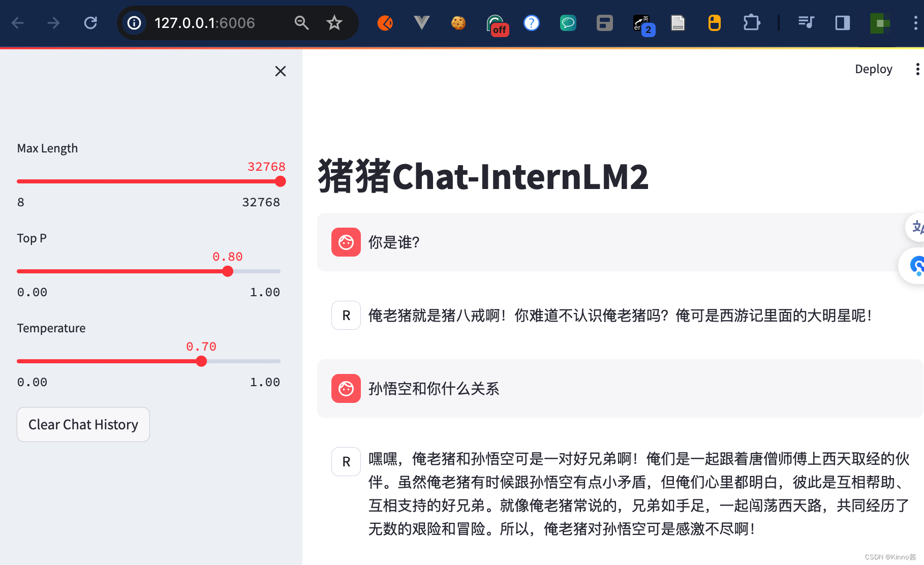The image size is (924, 565).
Task: Open the green chat bubble extension
Action: pos(568,23)
